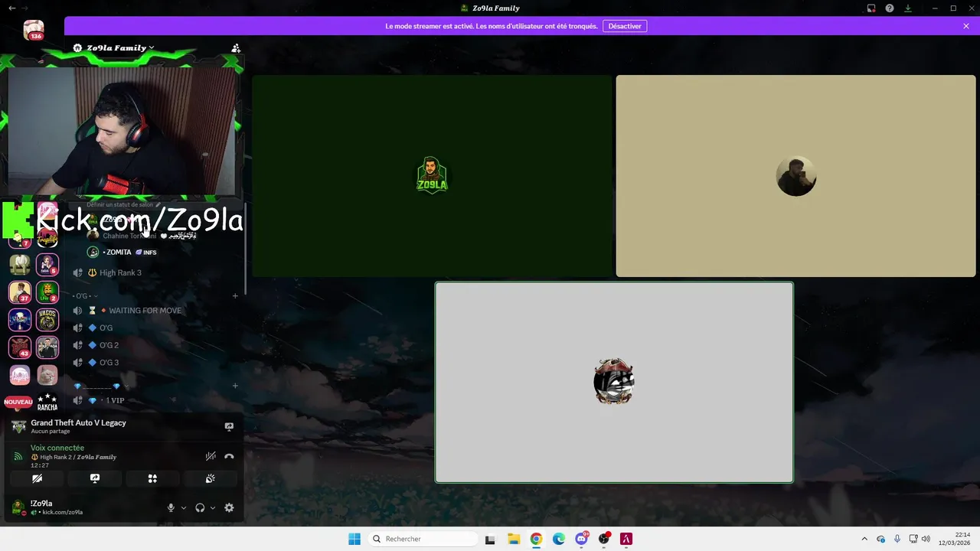The image size is (980, 551).
Task: Select the Zo9la participant video tile
Action: point(432,175)
